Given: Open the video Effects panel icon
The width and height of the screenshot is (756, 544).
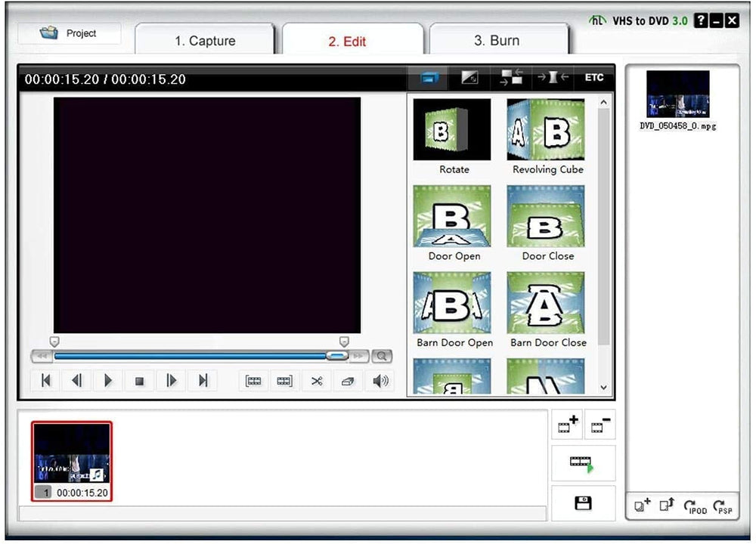Looking at the screenshot, I should (470, 76).
